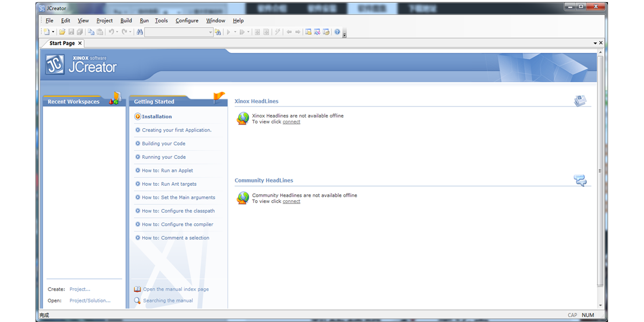Screen dimensions: 644x322
Task: Open the Run menu
Action: [144, 20]
